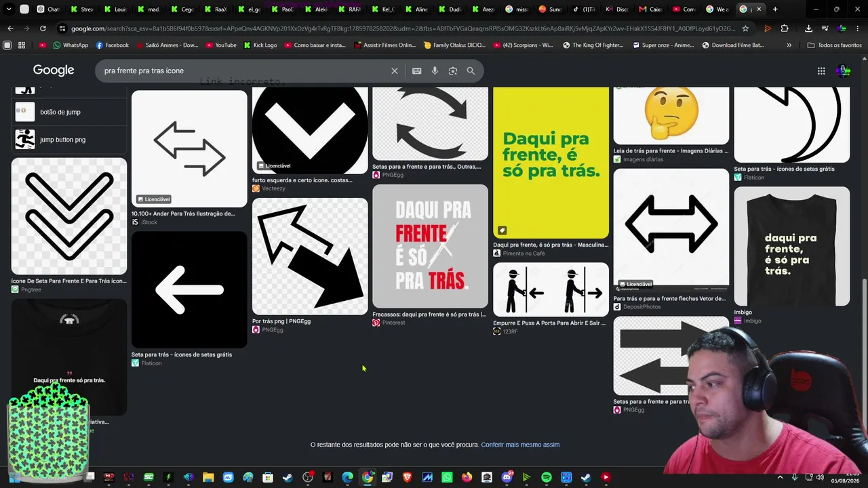Switch to the Suno tab
The height and width of the screenshot is (488, 868).
coord(550,9)
